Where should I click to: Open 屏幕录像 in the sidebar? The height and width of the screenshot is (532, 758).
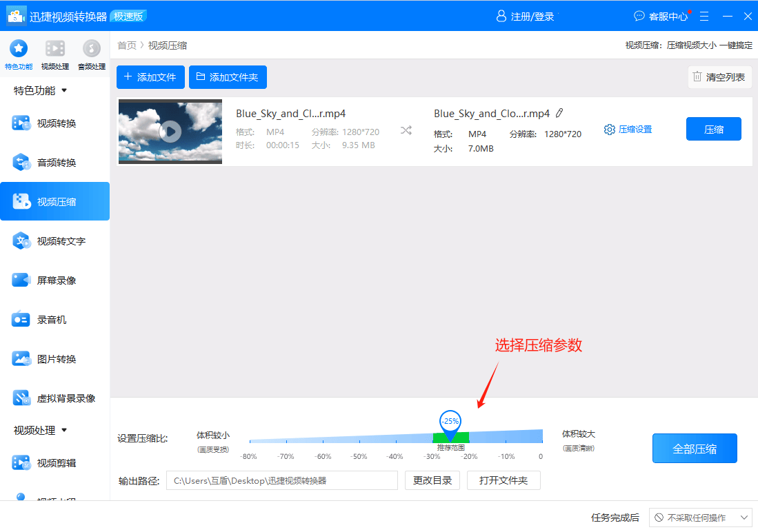54,280
